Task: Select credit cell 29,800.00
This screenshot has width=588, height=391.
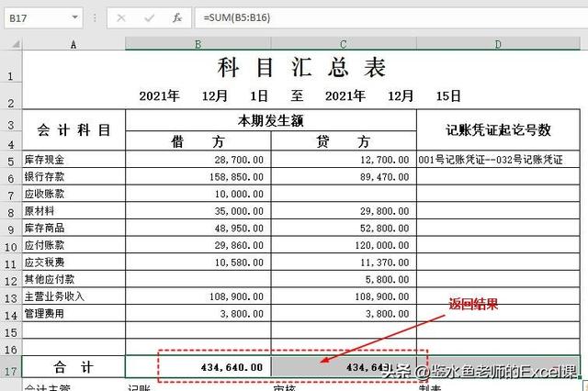Action: (x=344, y=211)
